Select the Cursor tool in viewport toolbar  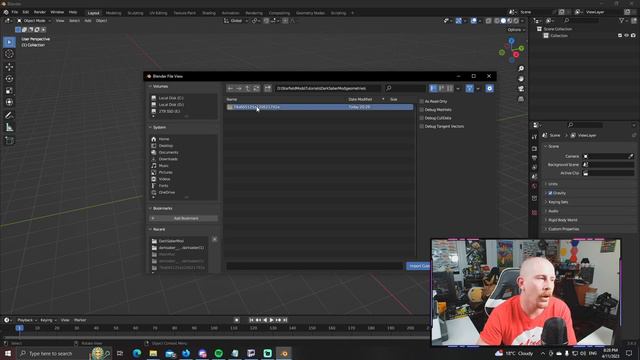point(9,54)
